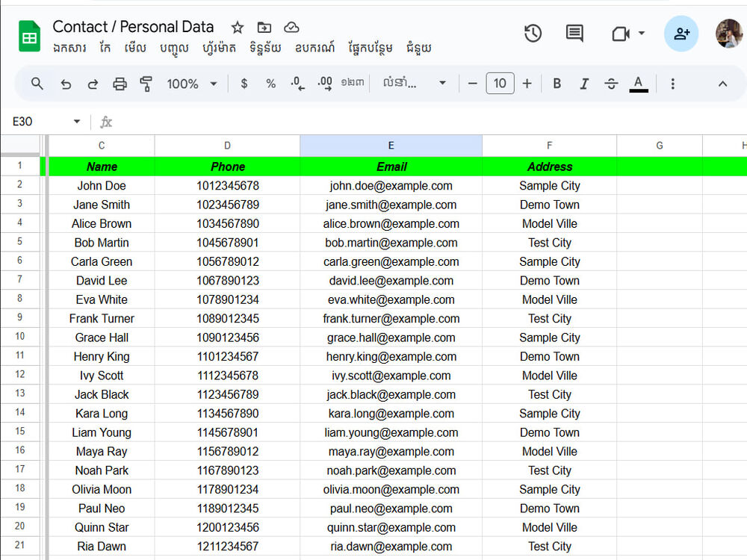Click the Share people button
The height and width of the screenshot is (560, 747).
click(x=681, y=34)
